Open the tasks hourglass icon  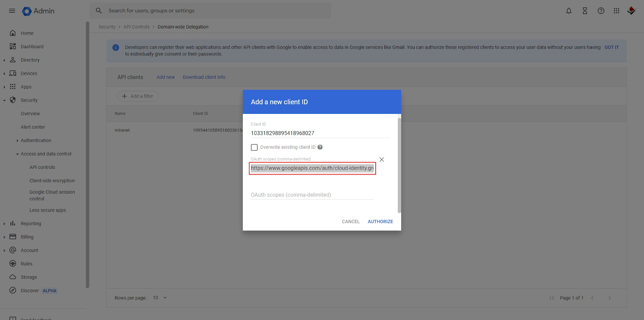click(x=585, y=11)
